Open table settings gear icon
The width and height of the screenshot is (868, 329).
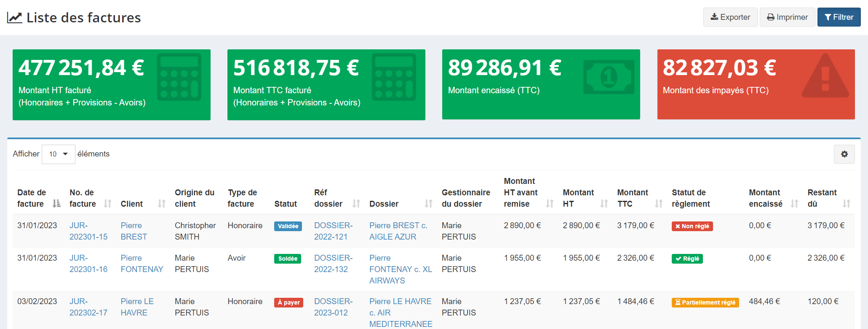coord(844,154)
